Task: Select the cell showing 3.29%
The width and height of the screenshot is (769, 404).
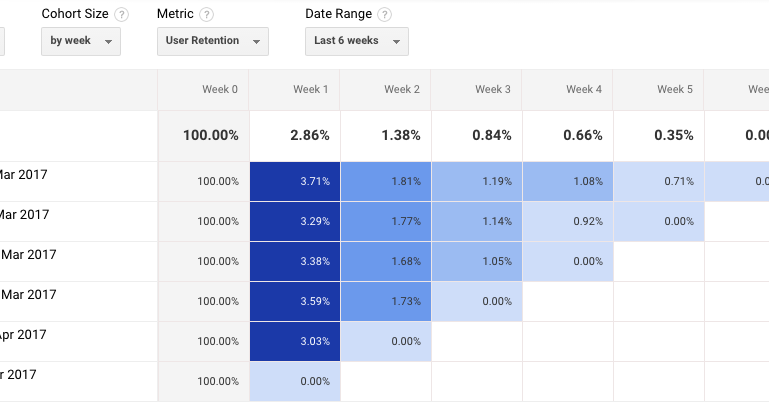Action: (295, 221)
